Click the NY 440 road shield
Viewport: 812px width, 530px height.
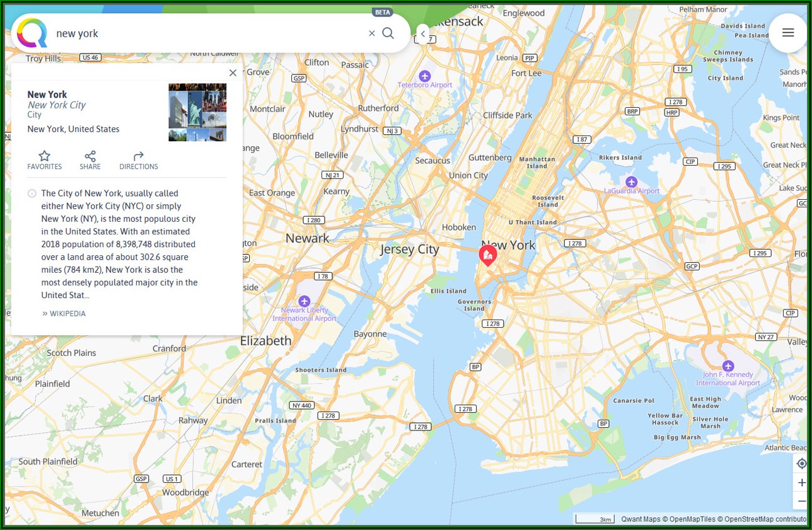(x=301, y=405)
